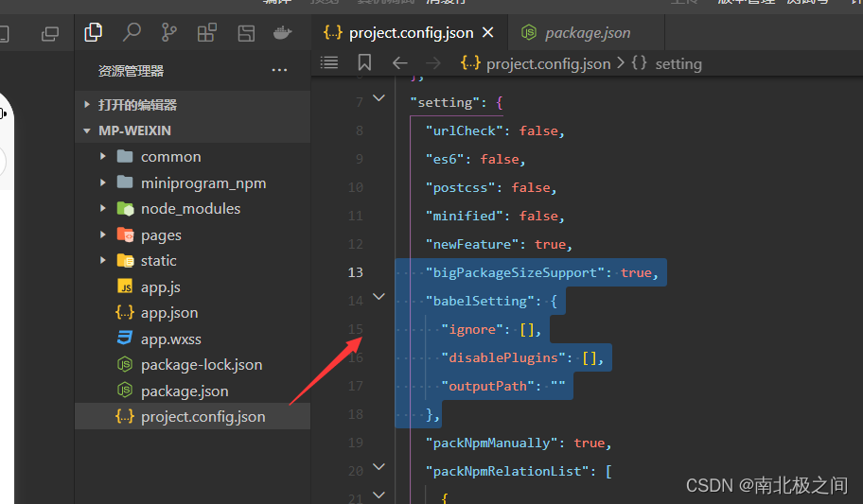Screen dimensions: 863x504
Task: Click setting in the breadcrumb path
Action: tap(678, 63)
